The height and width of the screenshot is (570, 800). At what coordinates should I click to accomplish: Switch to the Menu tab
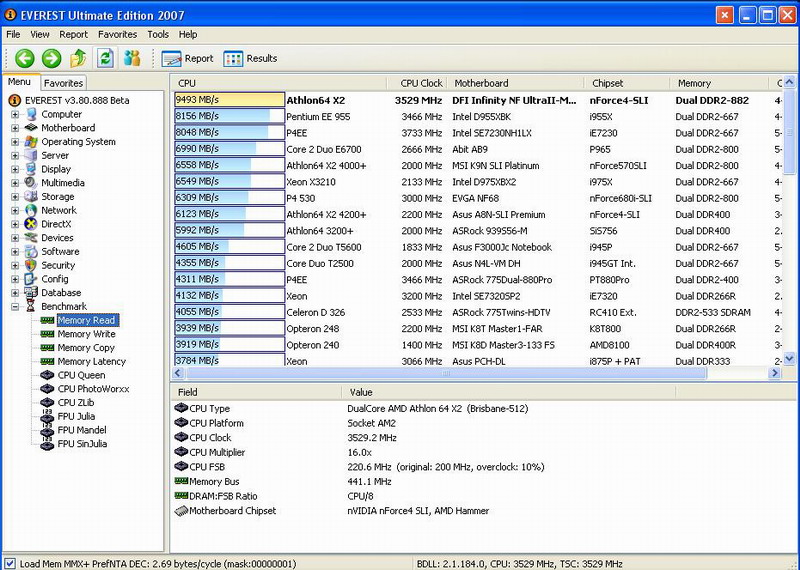pos(19,82)
